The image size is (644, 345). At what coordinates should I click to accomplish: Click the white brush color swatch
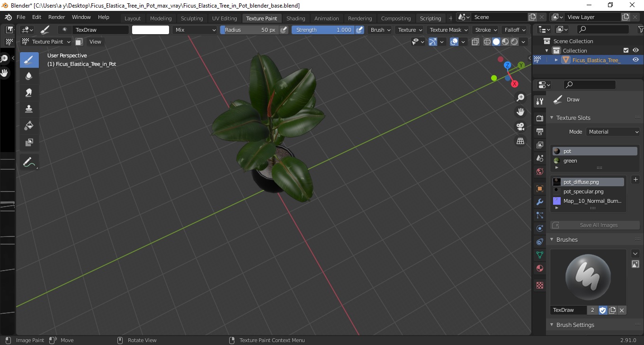[x=151, y=30]
